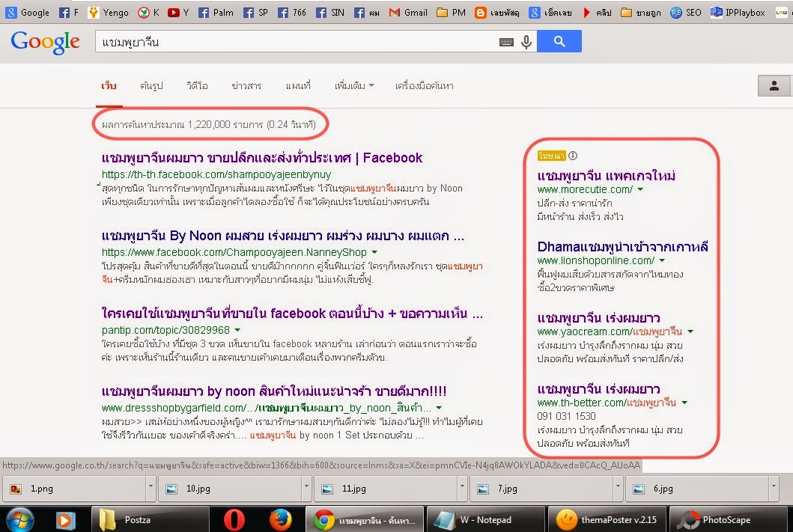Launch Firefox from the taskbar
This screenshot has height=532, width=793.
pos(280,520)
